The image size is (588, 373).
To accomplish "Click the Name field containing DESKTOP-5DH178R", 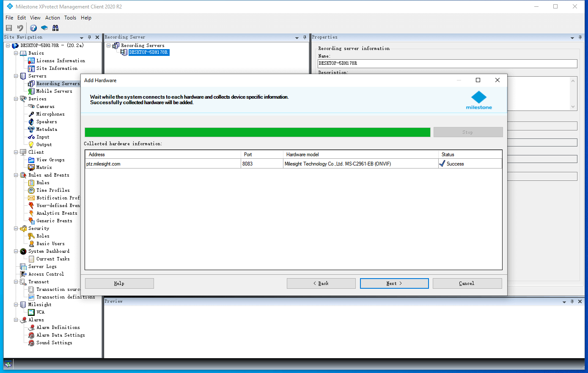I will click(x=448, y=64).
